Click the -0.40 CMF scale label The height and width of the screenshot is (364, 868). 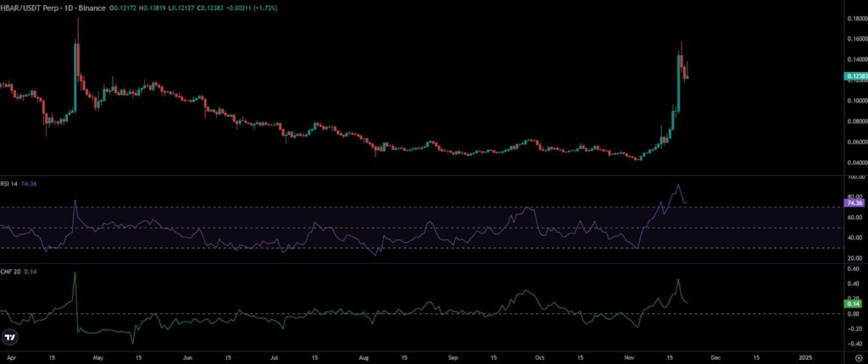[853, 344]
